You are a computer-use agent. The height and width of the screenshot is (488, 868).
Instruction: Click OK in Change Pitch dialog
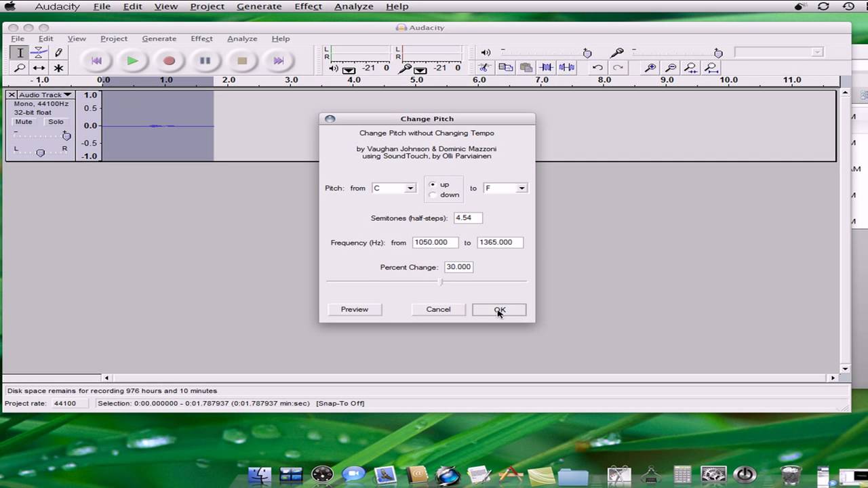point(499,309)
